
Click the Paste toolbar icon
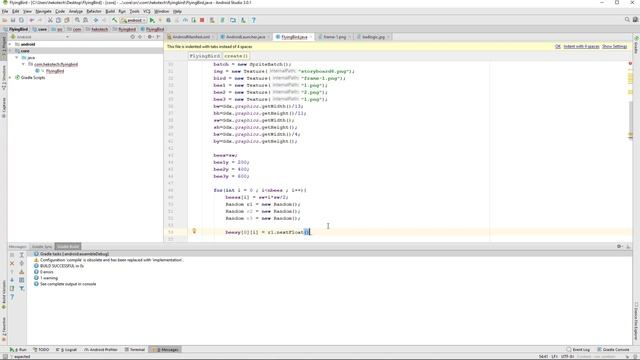(x=67, y=20)
